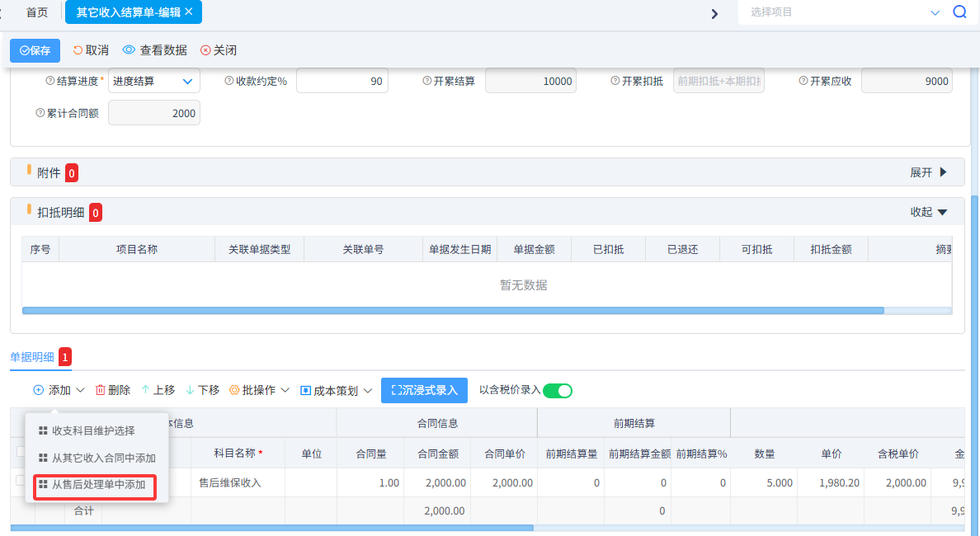Switch to the 首页 tab

coord(35,12)
